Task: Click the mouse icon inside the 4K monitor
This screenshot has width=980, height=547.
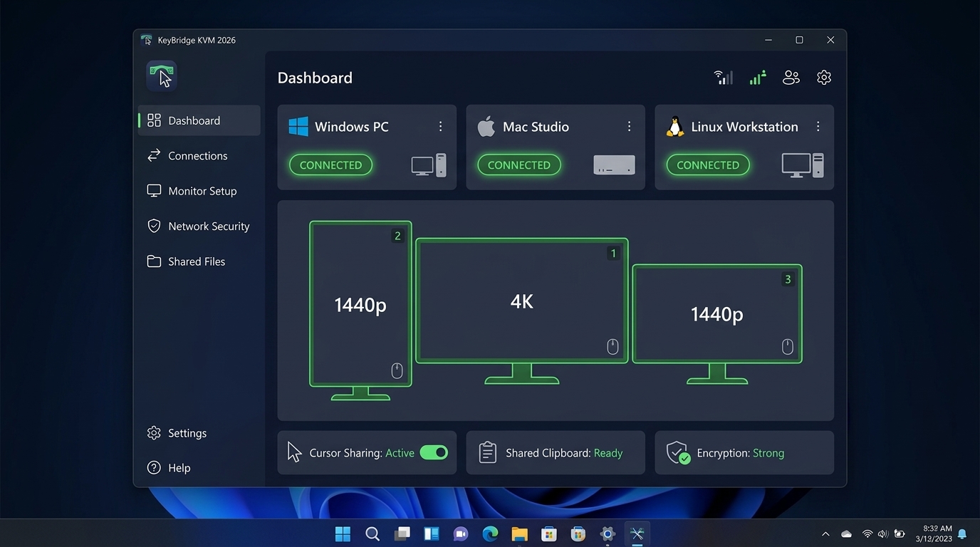Action: coord(612,347)
